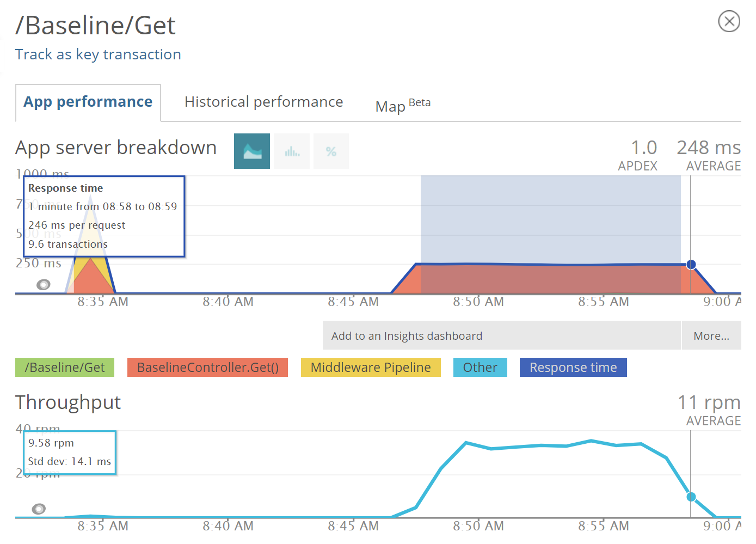The image size is (756, 544).
Task: Toggle the /Baseline/Get legend series
Action: coord(65,367)
